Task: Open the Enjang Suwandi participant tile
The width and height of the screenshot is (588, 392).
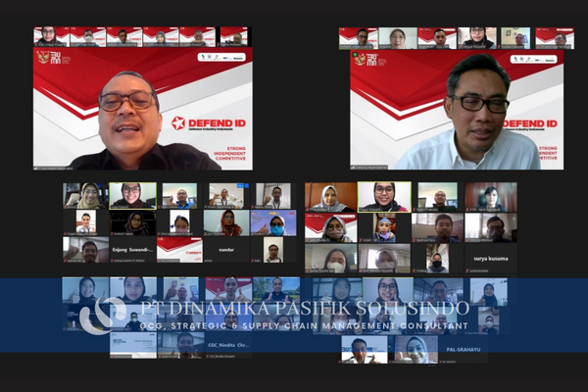Action: coord(132,250)
